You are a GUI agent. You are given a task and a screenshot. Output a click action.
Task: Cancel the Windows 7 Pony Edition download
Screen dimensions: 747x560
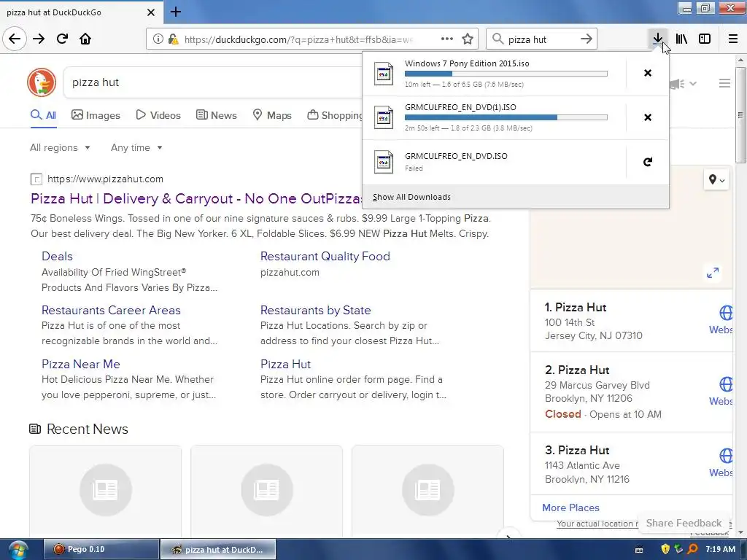click(648, 73)
